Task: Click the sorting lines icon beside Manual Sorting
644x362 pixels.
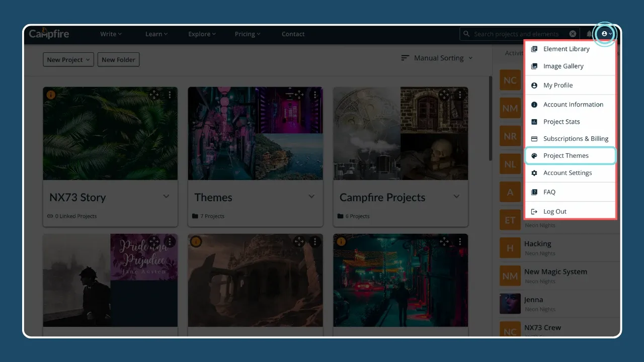Action: coord(405,57)
